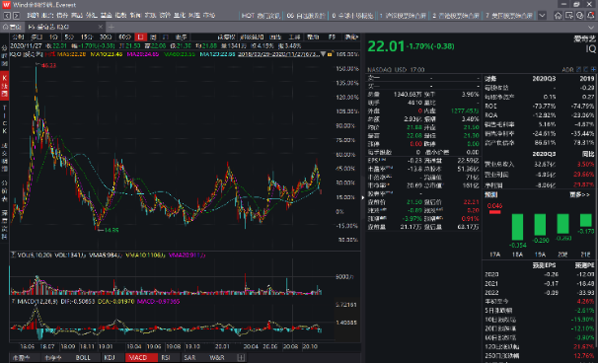This screenshot has height=364, width=598.
Task: Open the home icon in top-right toolbar
Action: coord(558,16)
